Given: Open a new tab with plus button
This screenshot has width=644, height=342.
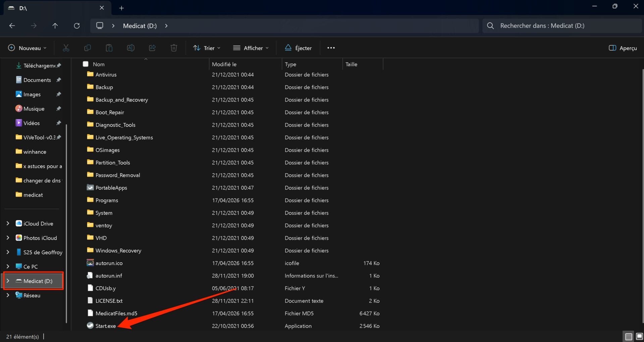Looking at the screenshot, I should click(x=121, y=8).
